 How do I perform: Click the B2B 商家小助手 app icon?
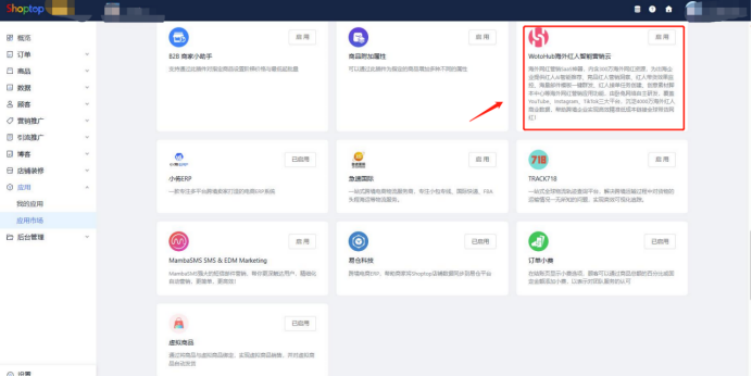tap(179, 37)
